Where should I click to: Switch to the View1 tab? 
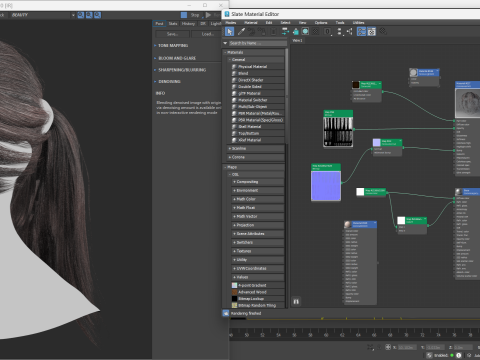pos(297,40)
